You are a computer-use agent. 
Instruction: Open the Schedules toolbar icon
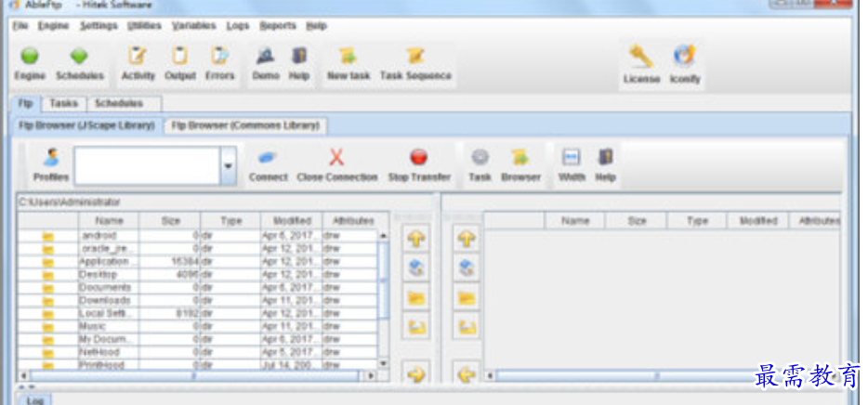pos(79,56)
